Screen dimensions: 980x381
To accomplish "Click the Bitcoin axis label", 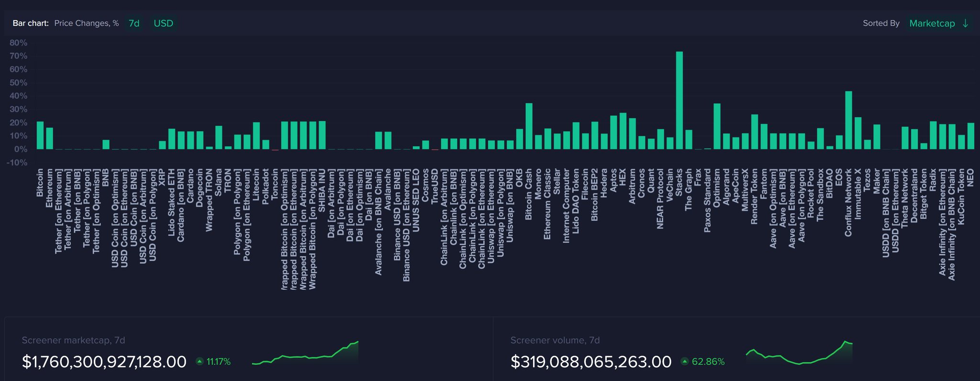I will tap(40, 182).
